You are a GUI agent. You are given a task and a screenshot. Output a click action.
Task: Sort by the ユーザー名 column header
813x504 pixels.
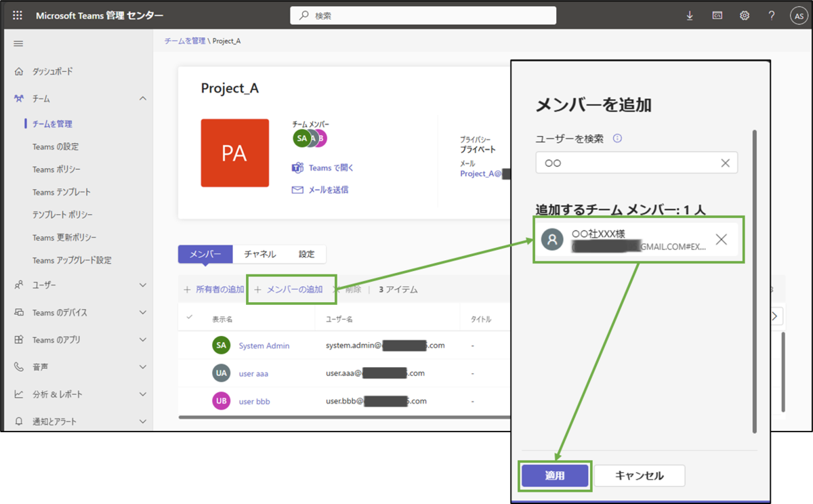[339, 318]
